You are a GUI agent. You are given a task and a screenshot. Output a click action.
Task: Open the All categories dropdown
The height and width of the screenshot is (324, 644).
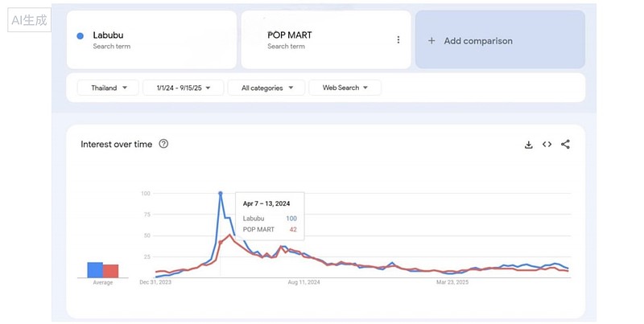coord(266,88)
